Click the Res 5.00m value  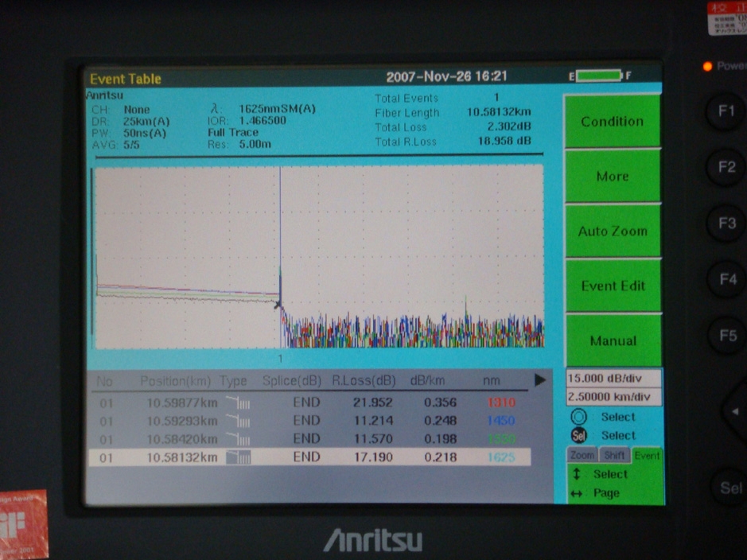255,144
